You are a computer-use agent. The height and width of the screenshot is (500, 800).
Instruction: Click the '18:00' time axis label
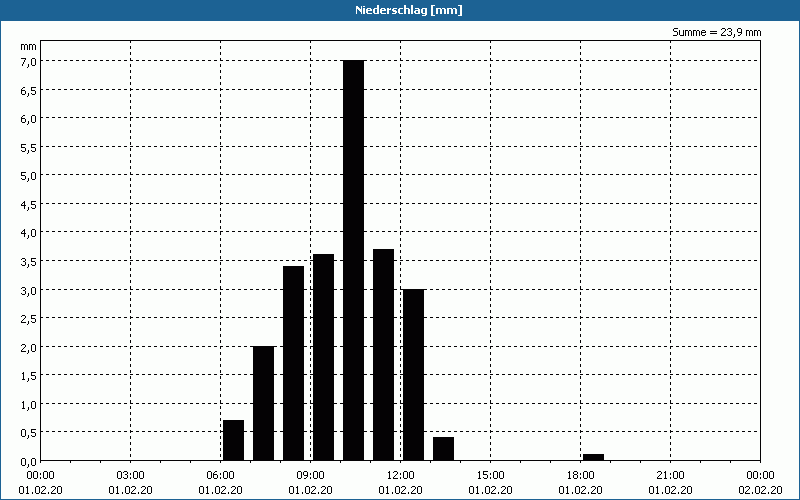point(581,476)
